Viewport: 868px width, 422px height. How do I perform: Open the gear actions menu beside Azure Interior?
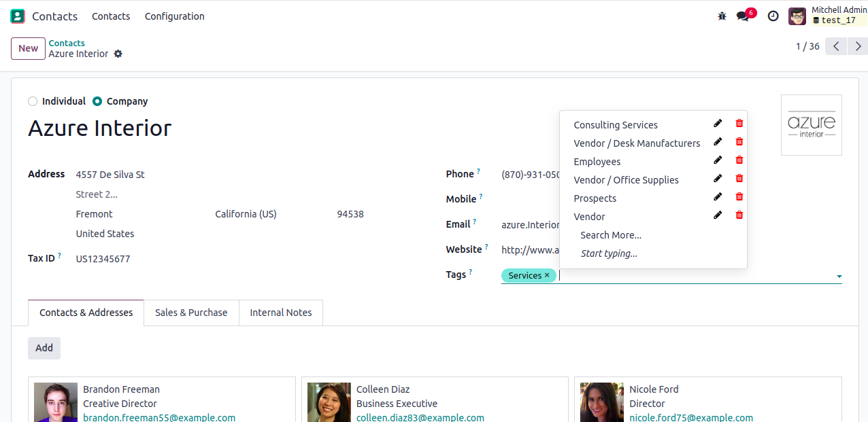tap(118, 54)
